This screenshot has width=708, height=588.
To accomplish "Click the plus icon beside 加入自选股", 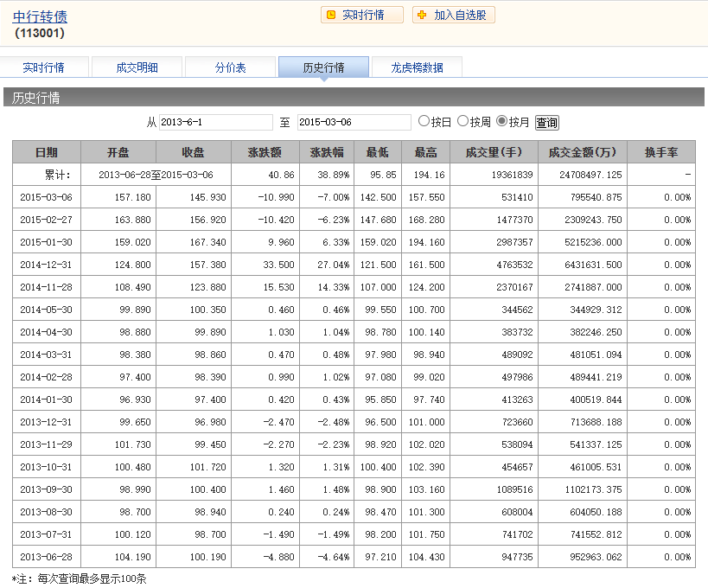I will [x=421, y=15].
